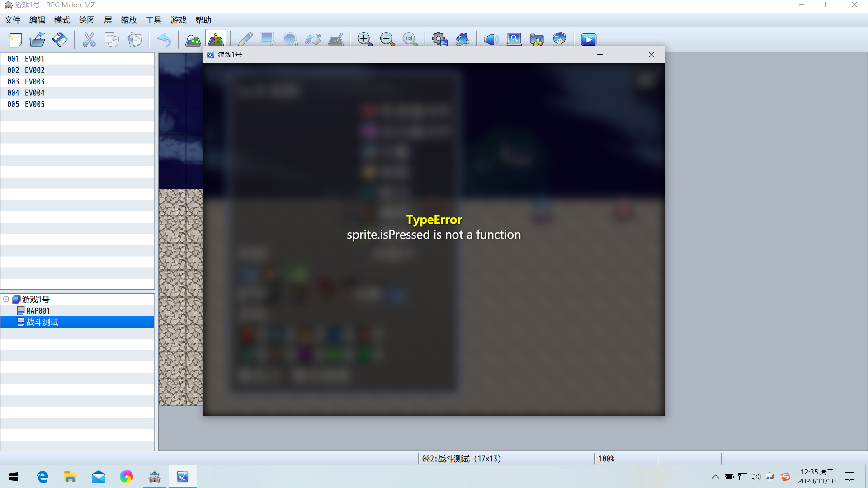
Task: Open the taskbar clock showing 12:35
Action: click(x=816, y=477)
